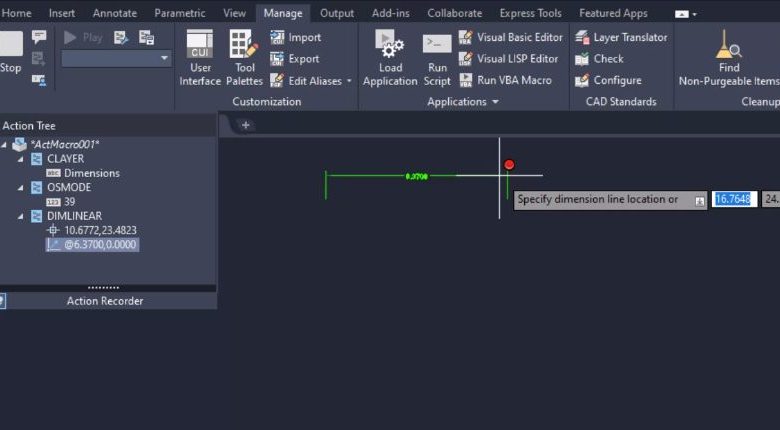This screenshot has width=780, height=430.
Task: Click the Action Recorder panel title
Action: click(105, 301)
